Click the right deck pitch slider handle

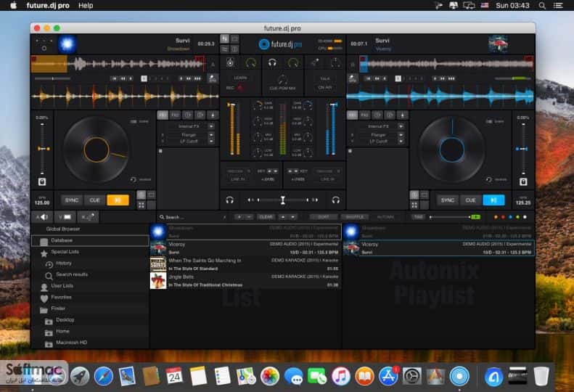(x=522, y=149)
